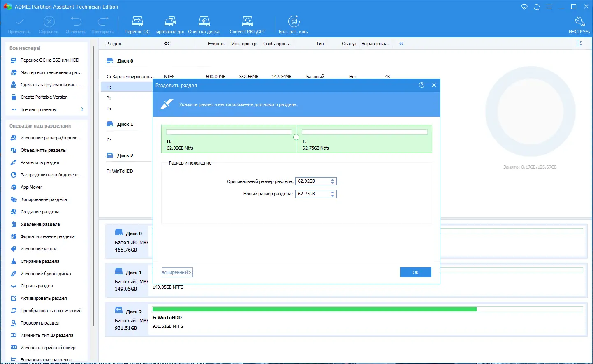Viewport: 593px width, 364px height.
Task: Confirm the split with the OK button
Action: click(416, 272)
